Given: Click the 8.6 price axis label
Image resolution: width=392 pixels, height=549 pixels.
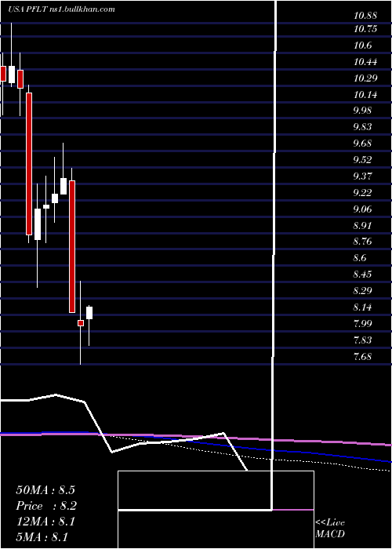Looking at the screenshot, I should [x=360, y=258].
